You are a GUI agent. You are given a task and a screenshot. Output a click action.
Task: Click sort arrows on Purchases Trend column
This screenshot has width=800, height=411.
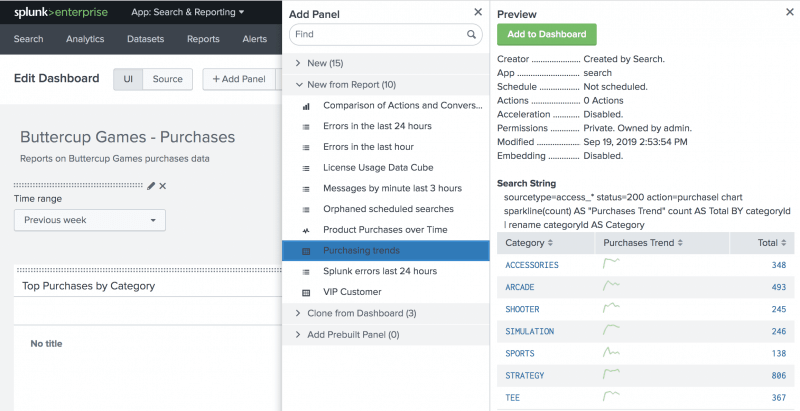(680, 243)
